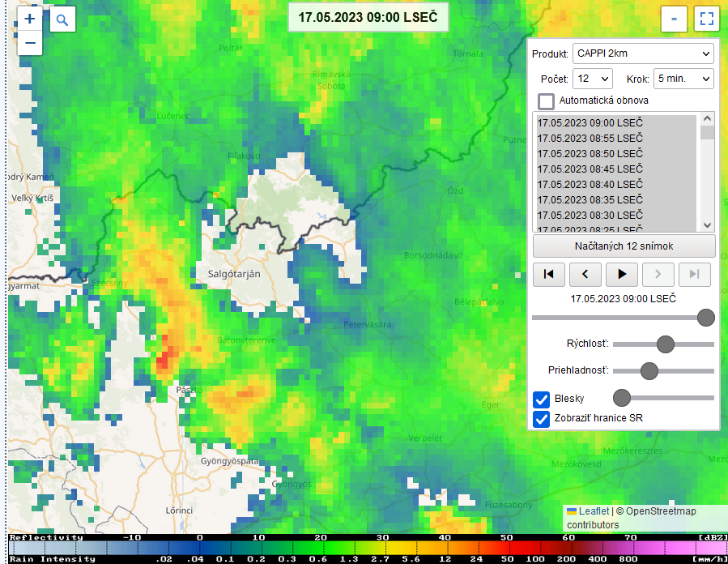Image resolution: width=728 pixels, height=564 pixels.
Task: Uncheck the Blesky lightning checkbox
Action: 542,399
